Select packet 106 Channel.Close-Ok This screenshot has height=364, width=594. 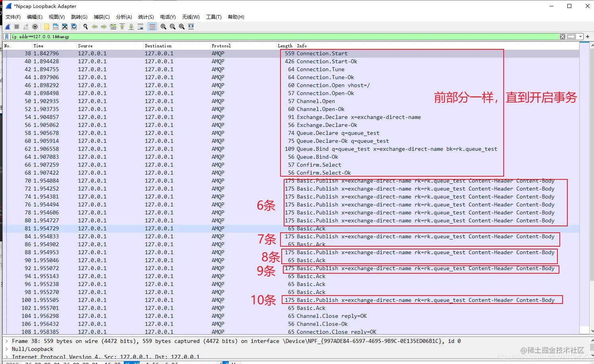click(x=291, y=324)
